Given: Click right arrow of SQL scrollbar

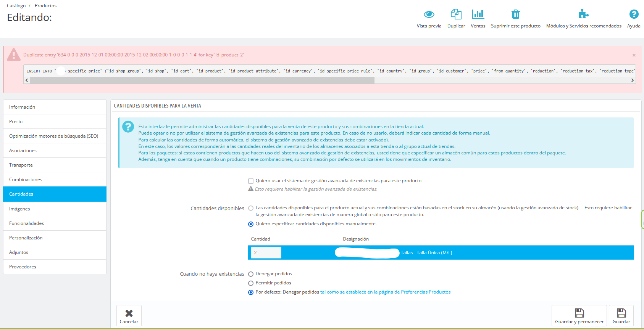Looking at the screenshot, I should tap(633, 80).
